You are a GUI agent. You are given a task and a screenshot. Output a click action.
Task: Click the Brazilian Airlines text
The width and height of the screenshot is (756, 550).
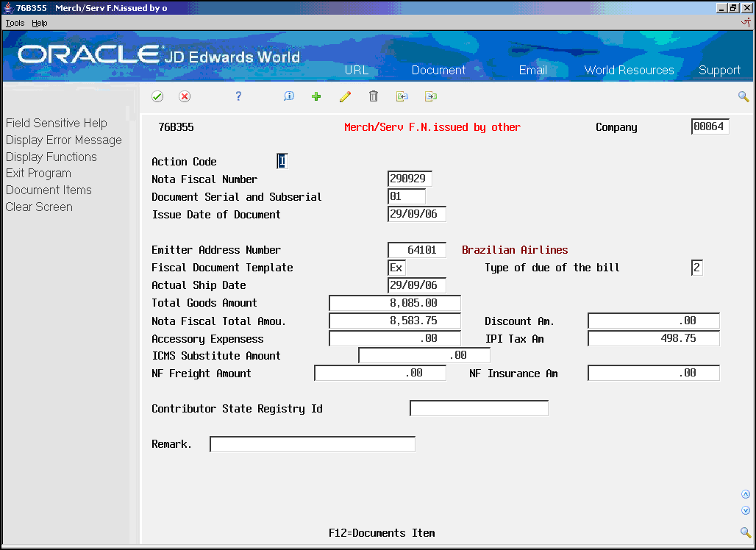coord(515,250)
